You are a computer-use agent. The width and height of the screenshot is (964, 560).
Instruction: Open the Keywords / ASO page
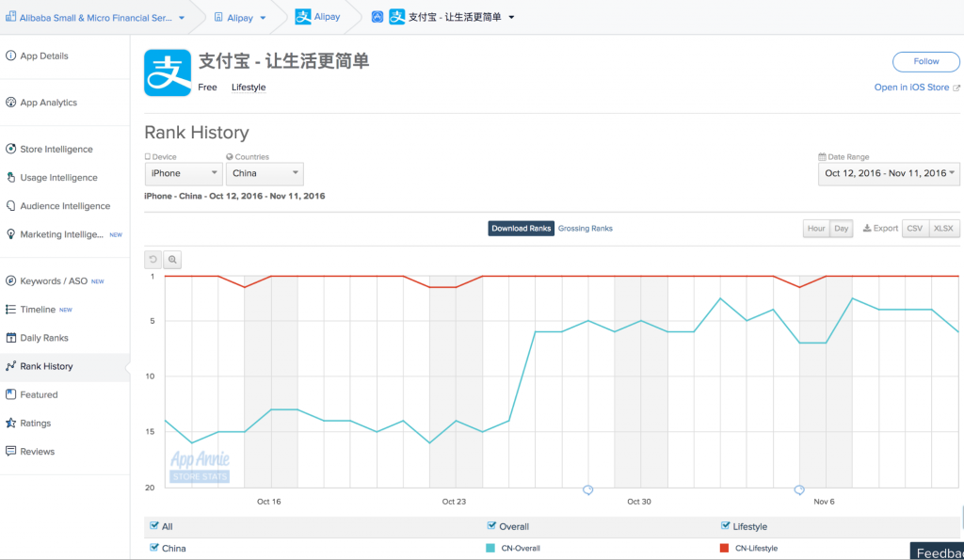pos(54,280)
